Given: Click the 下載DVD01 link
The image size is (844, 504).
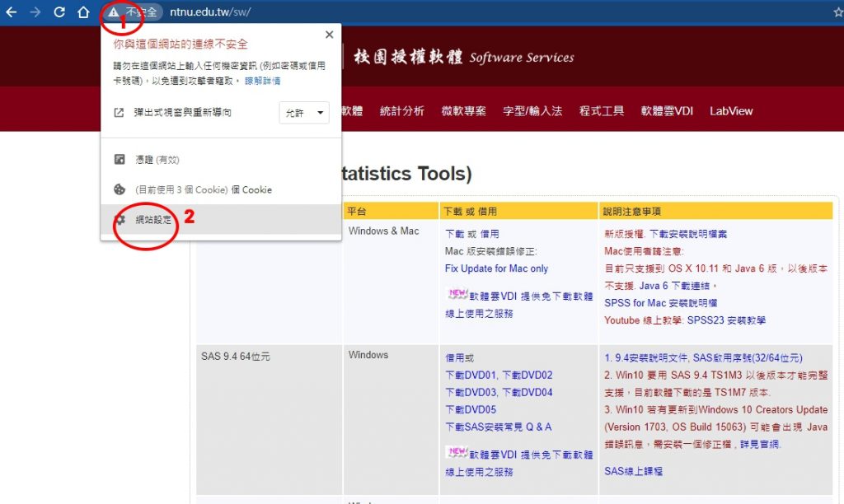Looking at the screenshot, I should tap(471, 375).
